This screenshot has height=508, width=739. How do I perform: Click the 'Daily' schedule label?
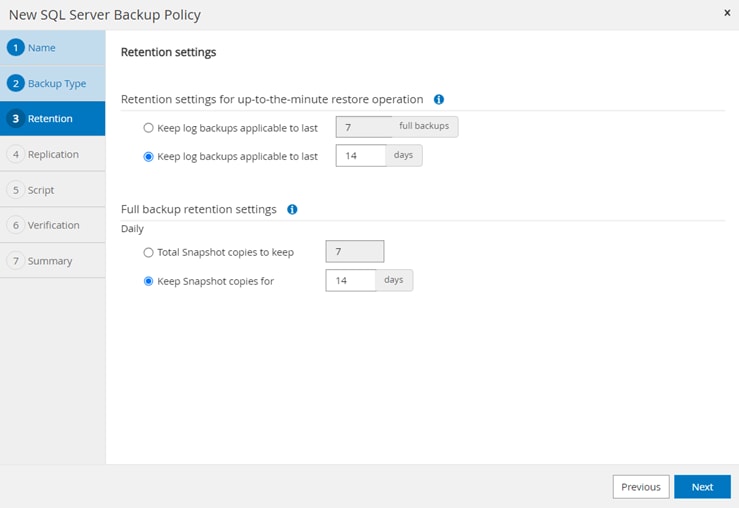coord(132,229)
